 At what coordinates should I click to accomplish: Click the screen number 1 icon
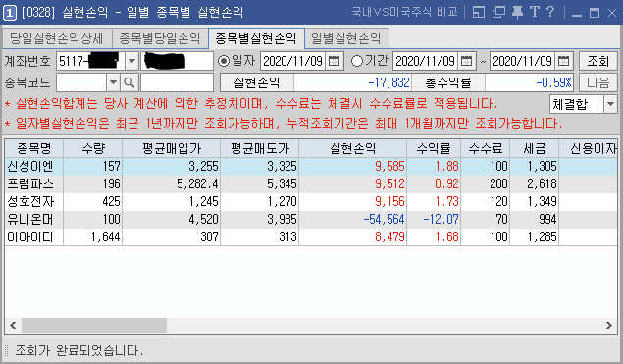[9, 13]
